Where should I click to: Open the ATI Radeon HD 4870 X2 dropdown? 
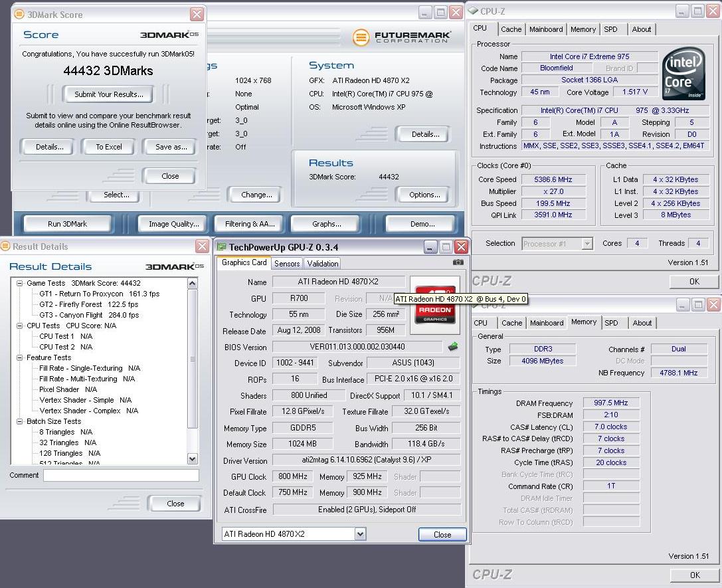361,534
